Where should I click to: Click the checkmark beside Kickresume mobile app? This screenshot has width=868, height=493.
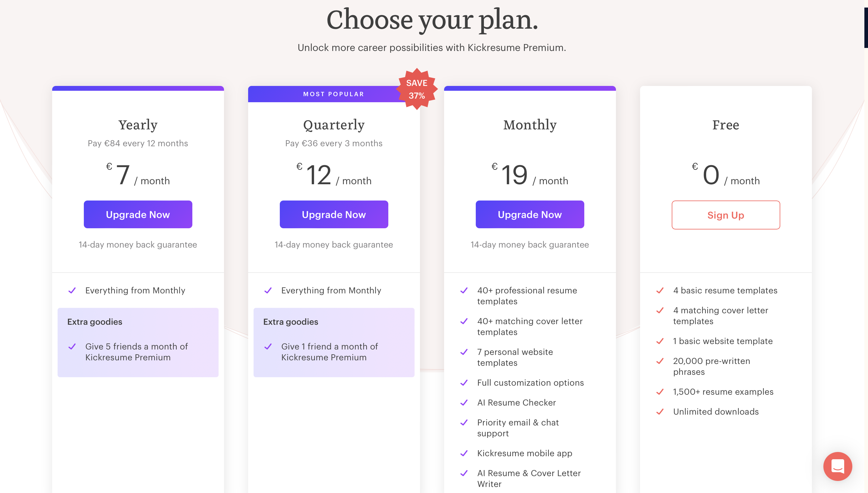tap(464, 453)
